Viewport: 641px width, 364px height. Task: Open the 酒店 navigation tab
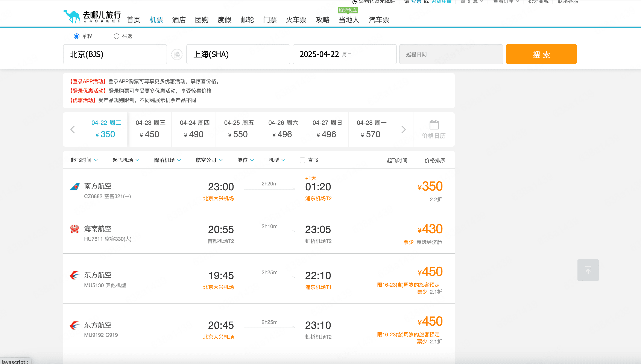tap(179, 20)
